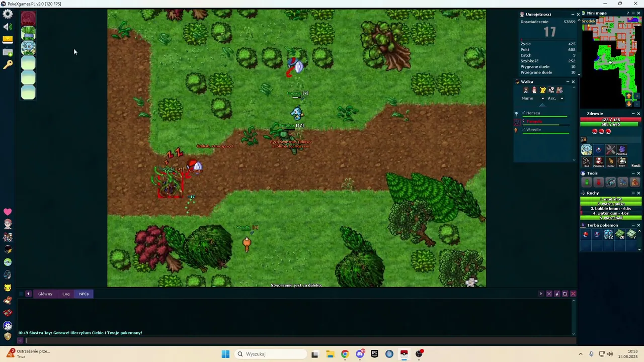Minimize the Umiejetnosci panel
The height and width of the screenshot is (362, 644).
573,14
